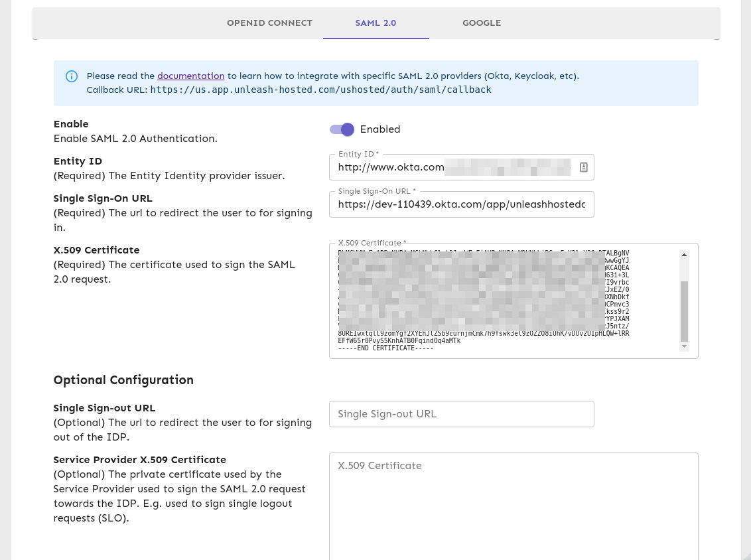Click the down arrow on certificate scrollbar
This screenshot has height=560, width=751.
click(x=684, y=345)
